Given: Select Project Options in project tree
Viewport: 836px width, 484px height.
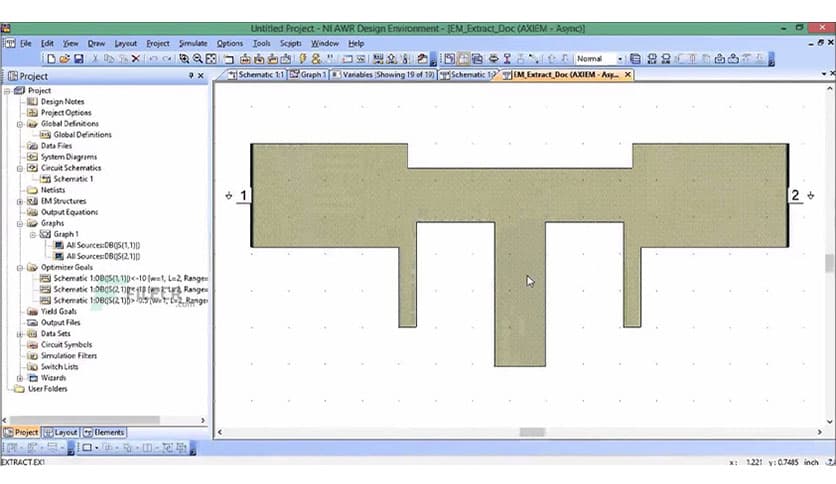Looking at the screenshot, I should coord(66,112).
